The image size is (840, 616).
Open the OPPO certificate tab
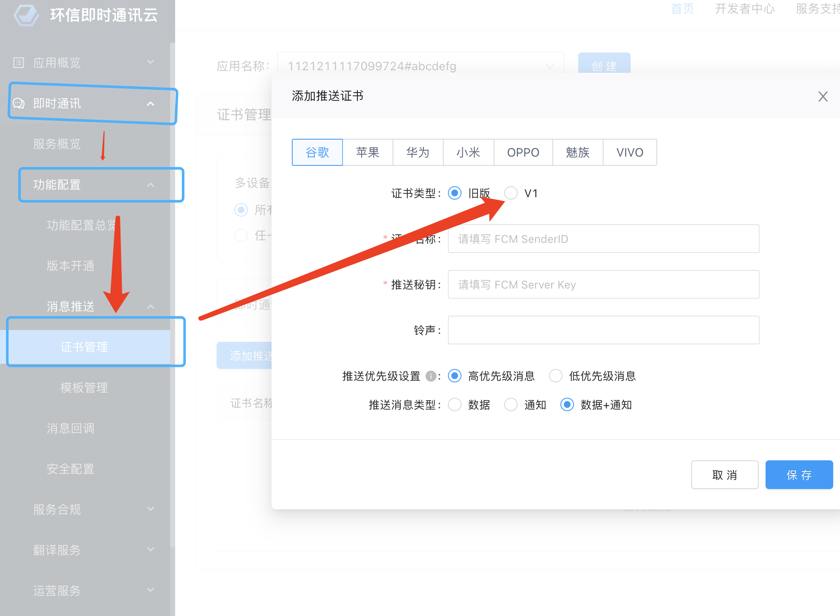point(523,152)
